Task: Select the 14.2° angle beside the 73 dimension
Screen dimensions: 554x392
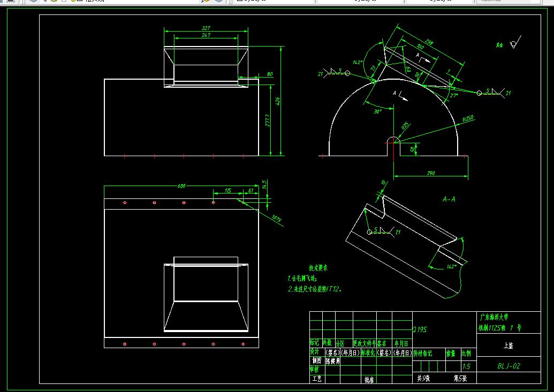Action: 358,62
